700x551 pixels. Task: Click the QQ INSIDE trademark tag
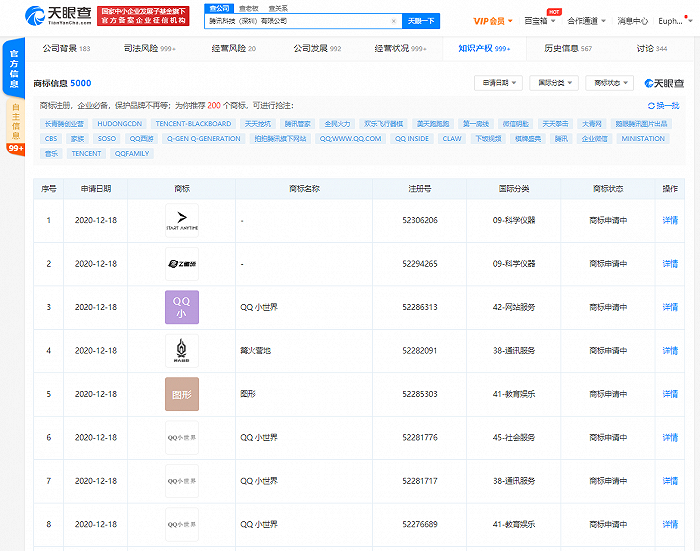[x=412, y=138]
